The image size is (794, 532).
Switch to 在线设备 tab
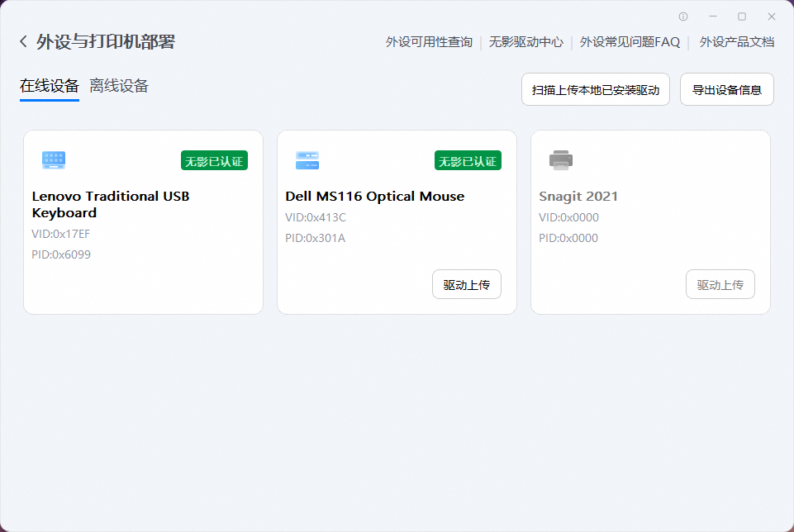click(50, 86)
